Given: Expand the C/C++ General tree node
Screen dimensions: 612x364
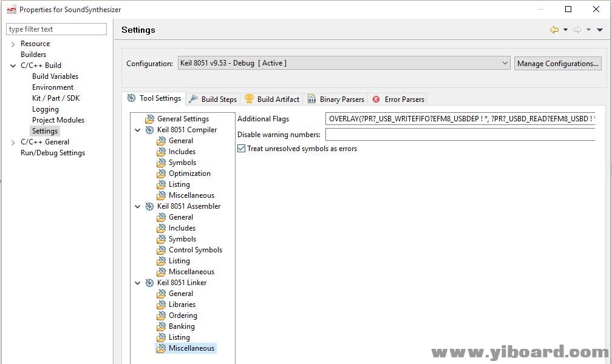Looking at the screenshot, I should tap(13, 143).
